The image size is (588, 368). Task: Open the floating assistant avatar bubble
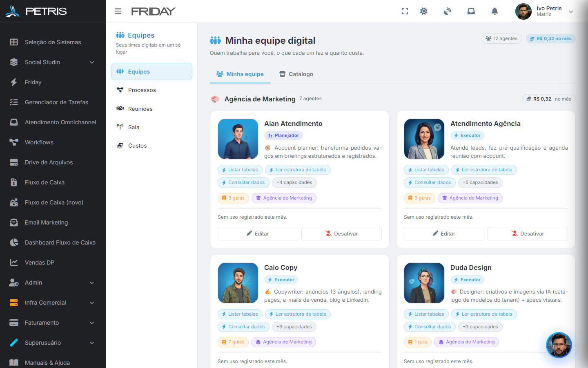559,345
